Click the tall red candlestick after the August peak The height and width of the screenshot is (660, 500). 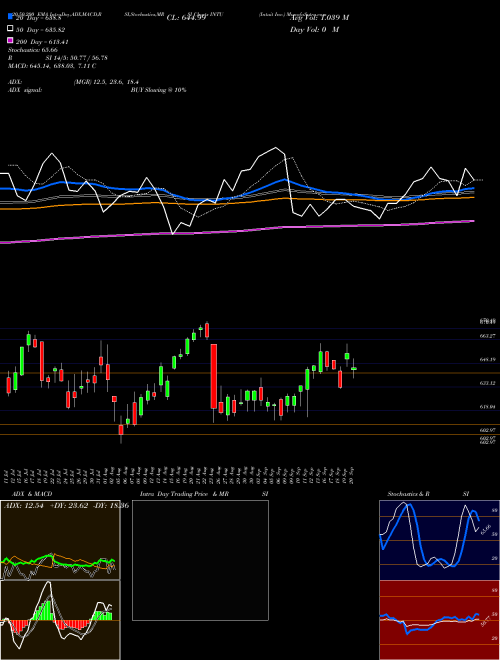click(214, 376)
